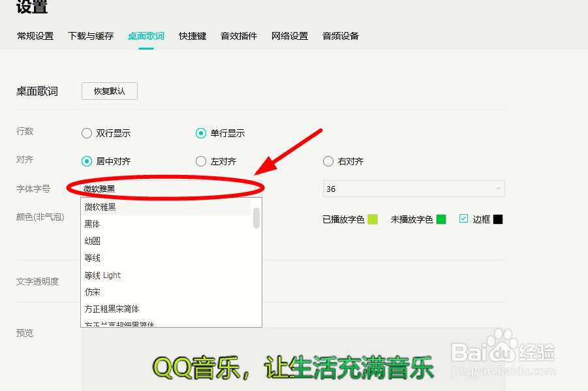Open 网络设置 tab

[x=290, y=36]
